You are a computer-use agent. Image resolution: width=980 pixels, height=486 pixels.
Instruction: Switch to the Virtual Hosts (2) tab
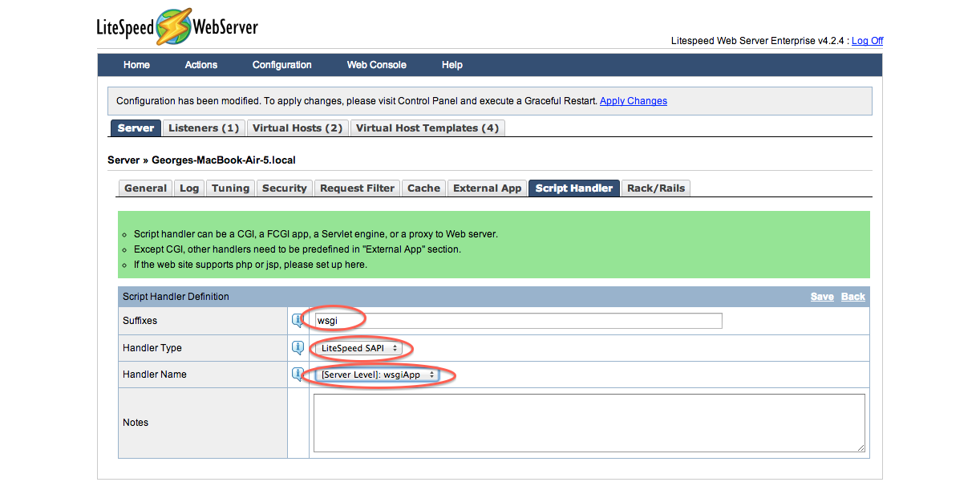tap(298, 128)
